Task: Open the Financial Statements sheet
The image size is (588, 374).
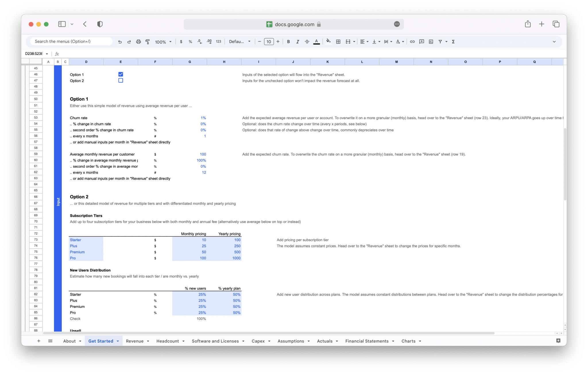Action: tap(367, 341)
